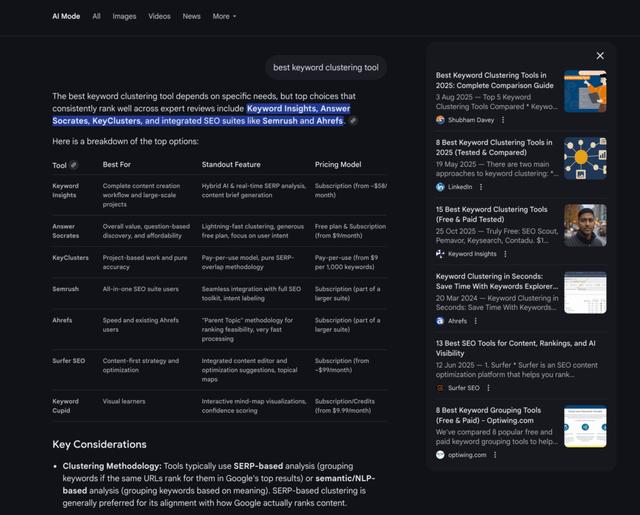Click the Ahrefs favicon in the sources panel
640x515 pixels.
tap(440, 321)
